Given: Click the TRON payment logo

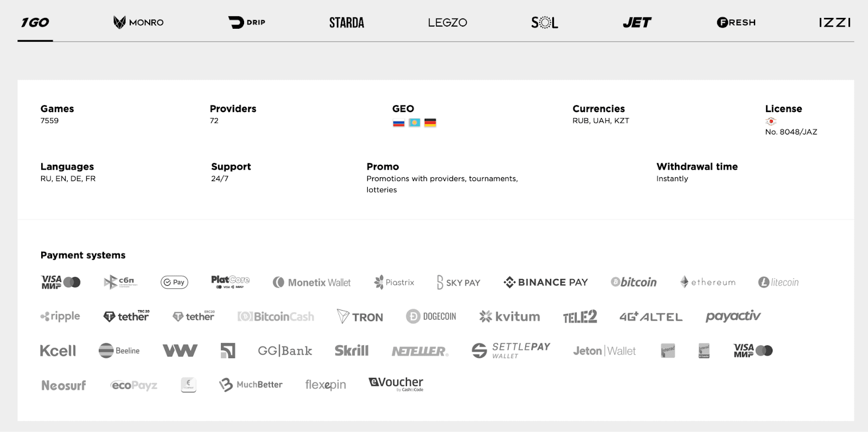Looking at the screenshot, I should tap(360, 317).
